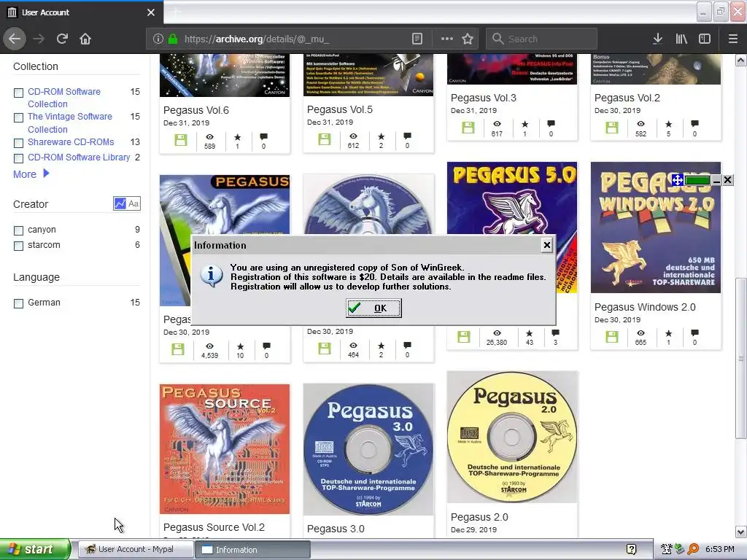Screen dimensions: 747x560
Task: Open the Pegasus Source Vol.2 cover thumbnail
Action: point(225,449)
